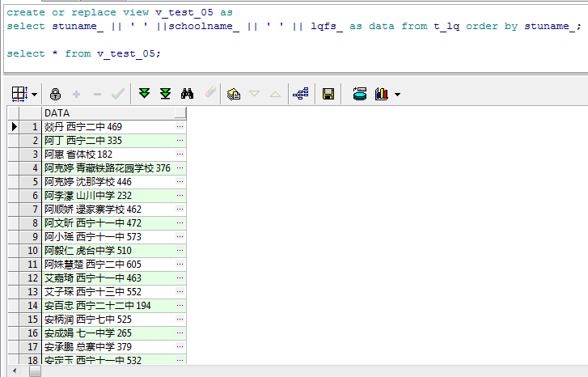The height and width of the screenshot is (377, 588).
Task: Open the chart dropdown arrow
Action: coord(397,95)
